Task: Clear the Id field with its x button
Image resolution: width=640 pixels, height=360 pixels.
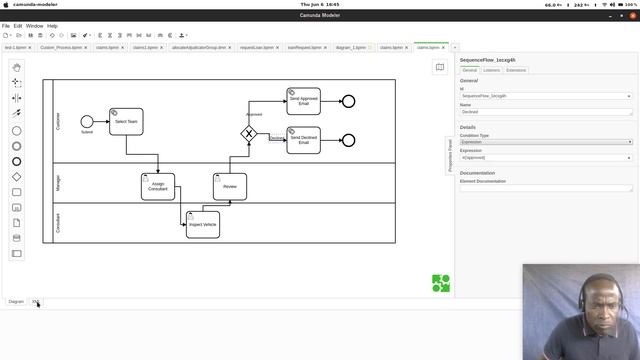Action: point(629,96)
